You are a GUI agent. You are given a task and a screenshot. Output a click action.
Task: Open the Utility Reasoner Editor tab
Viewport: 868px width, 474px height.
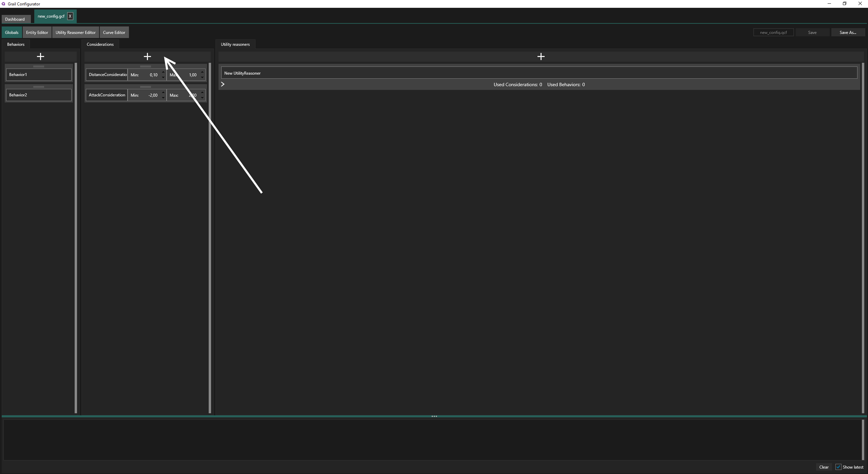(x=76, y=32)
